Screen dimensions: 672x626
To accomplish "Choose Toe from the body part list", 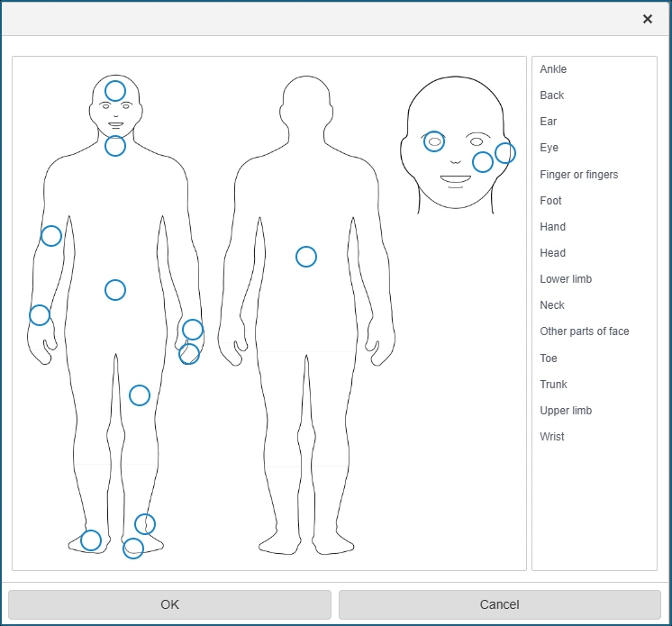I will (x=549, y=358).
